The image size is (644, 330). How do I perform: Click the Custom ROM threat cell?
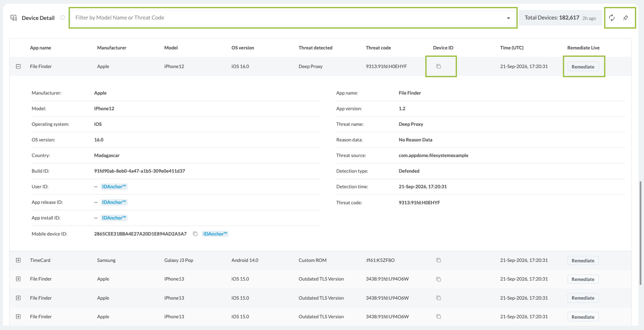312,260
